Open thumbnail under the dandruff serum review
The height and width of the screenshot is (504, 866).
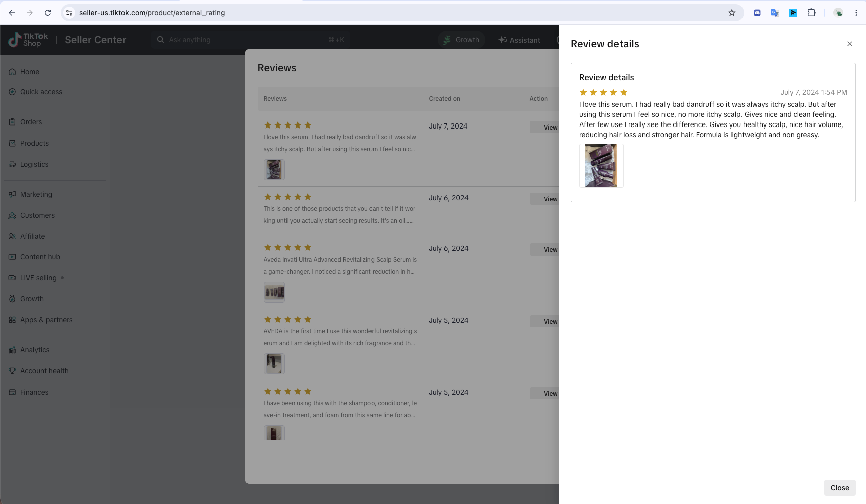[x=274, y=170]
